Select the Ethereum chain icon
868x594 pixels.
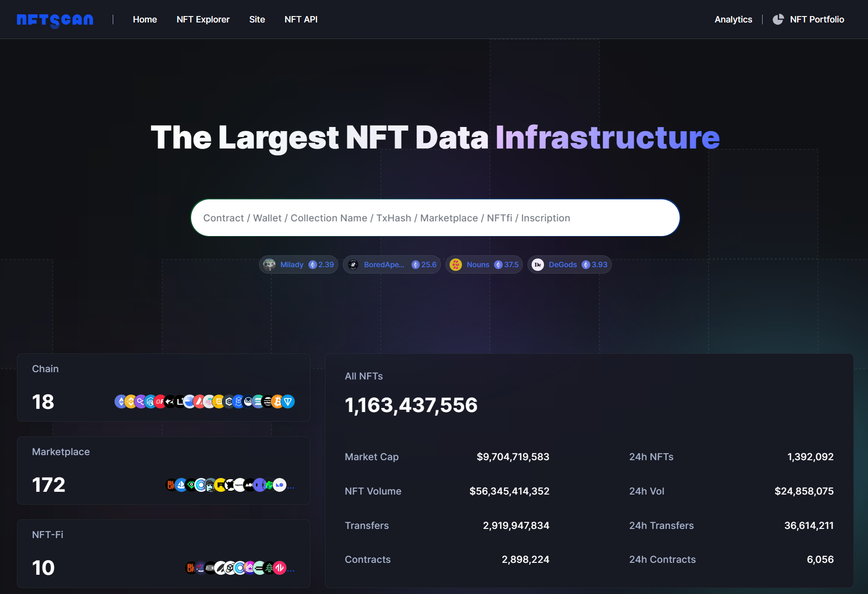tap(120, 401)
